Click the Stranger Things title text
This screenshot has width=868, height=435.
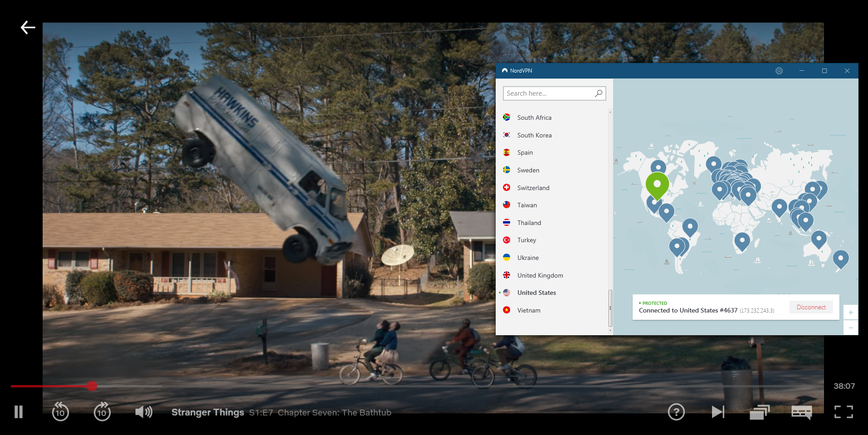click(208, 412)
